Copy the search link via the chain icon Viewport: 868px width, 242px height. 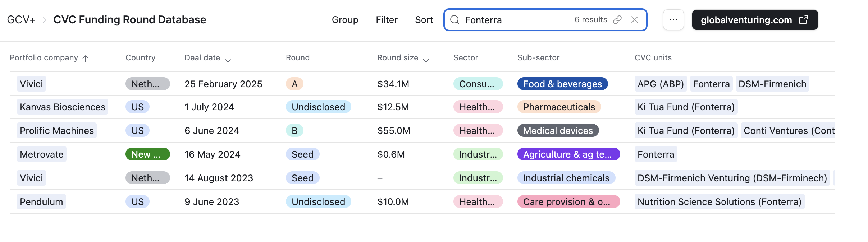[618, 20]
